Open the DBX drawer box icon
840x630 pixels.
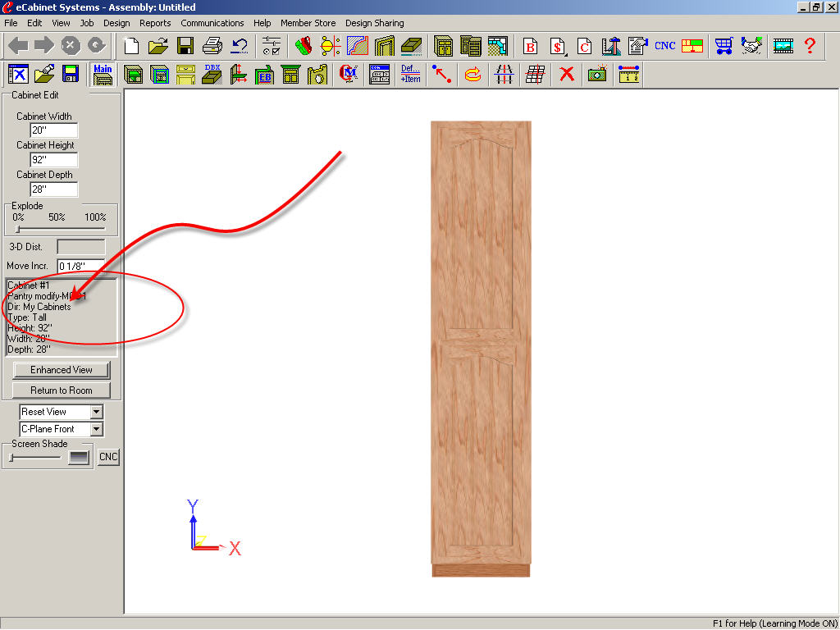click(x=212, y=74)
